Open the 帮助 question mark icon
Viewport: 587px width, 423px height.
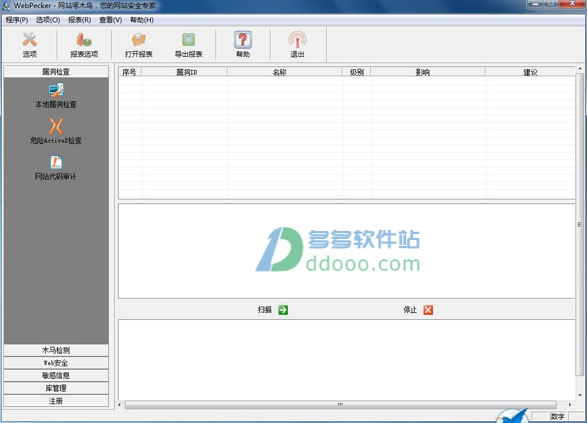pyautogui.click(x=243, y=44)
